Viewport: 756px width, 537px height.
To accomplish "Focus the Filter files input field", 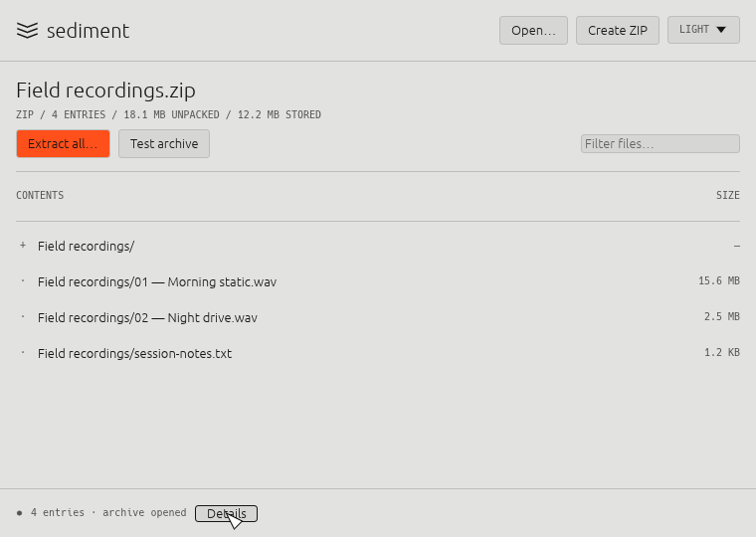I will [661, 143].
